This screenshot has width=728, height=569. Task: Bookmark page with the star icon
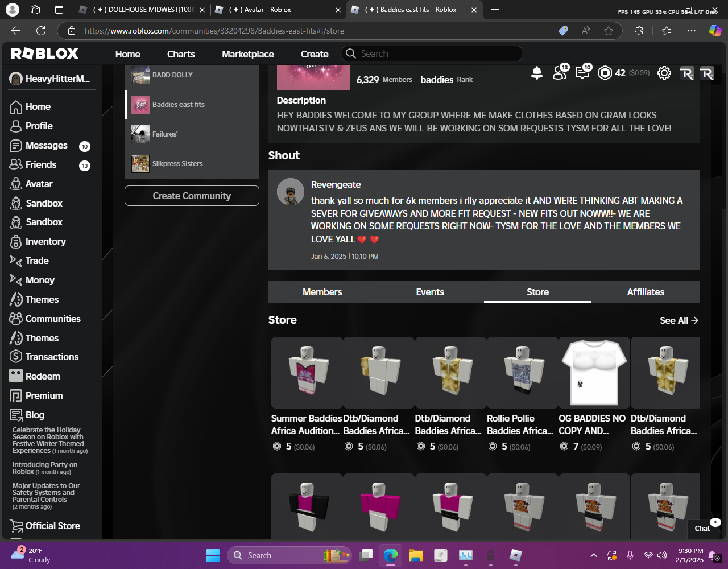(x=609, y=31)
